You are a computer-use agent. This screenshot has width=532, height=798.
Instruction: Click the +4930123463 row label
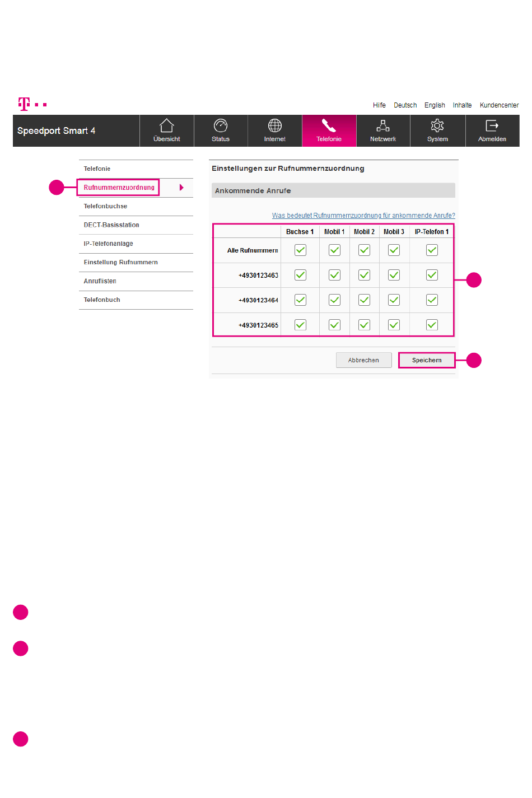pos(258,276)
